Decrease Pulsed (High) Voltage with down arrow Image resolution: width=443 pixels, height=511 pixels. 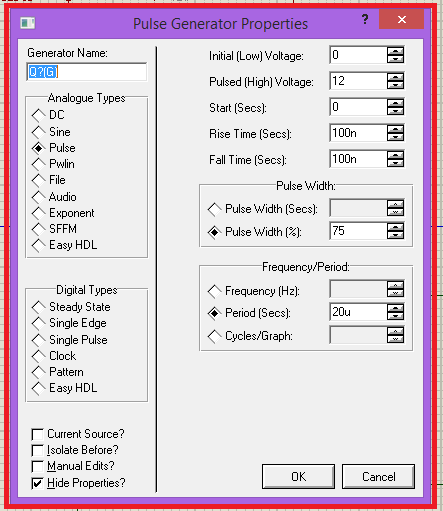395,85
